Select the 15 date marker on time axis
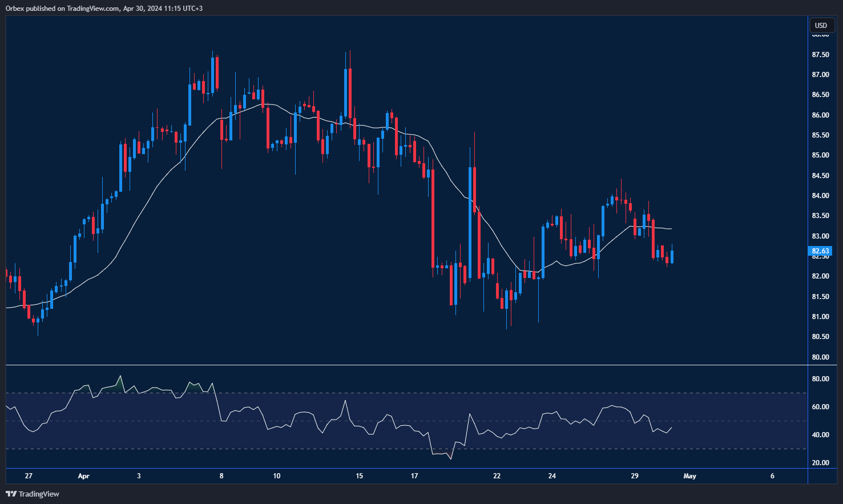 [359, 476]
